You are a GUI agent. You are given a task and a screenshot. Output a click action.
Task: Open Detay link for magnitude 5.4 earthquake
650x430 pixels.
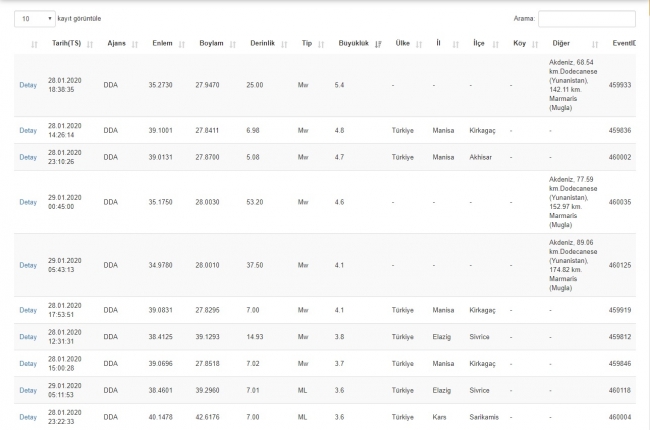click(x=28, y=85)
